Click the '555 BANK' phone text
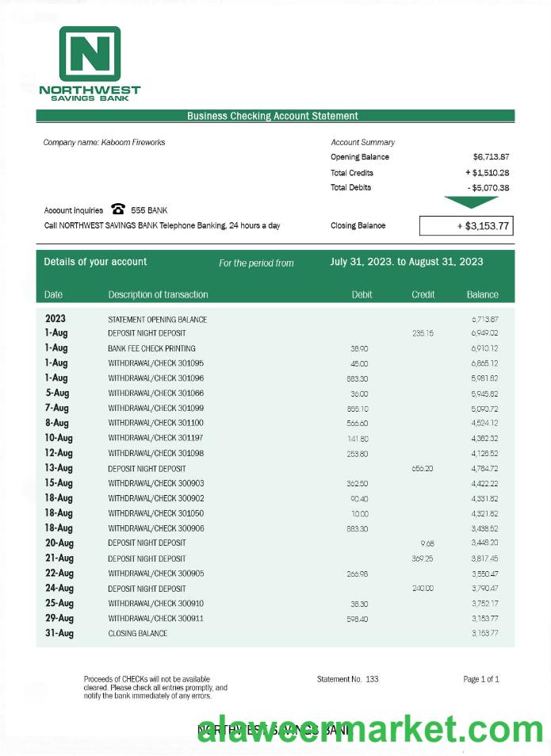551x756 pixels. [149, 210]
